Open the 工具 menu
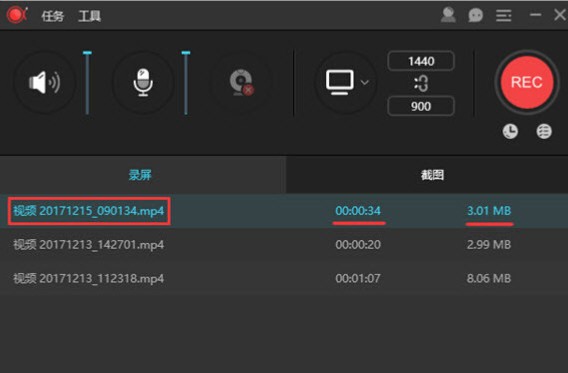 (89, 16)
